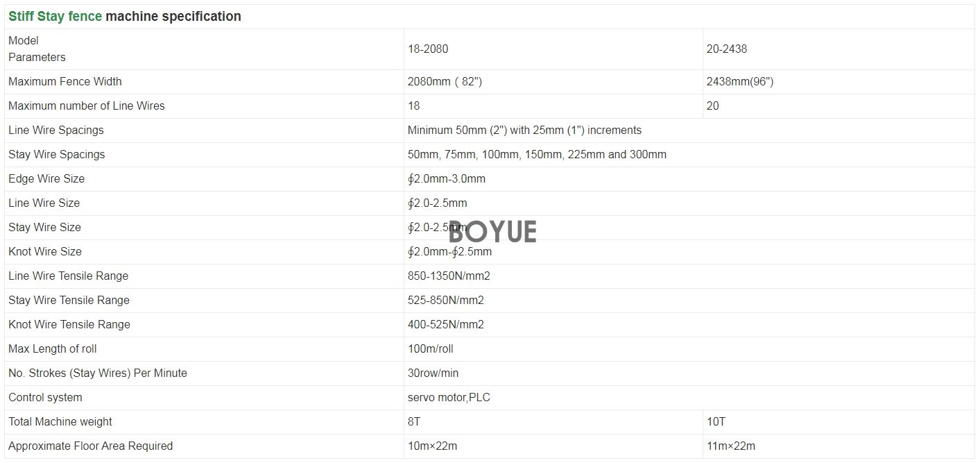Viewport: 980px width, 463px height.
Task: Click the 10T machine weight value
Action: point(716,422)
